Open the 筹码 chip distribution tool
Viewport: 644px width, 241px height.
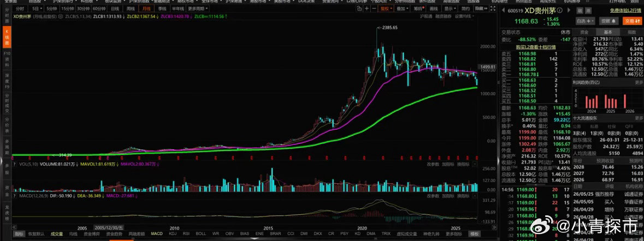tap(418, 9)
